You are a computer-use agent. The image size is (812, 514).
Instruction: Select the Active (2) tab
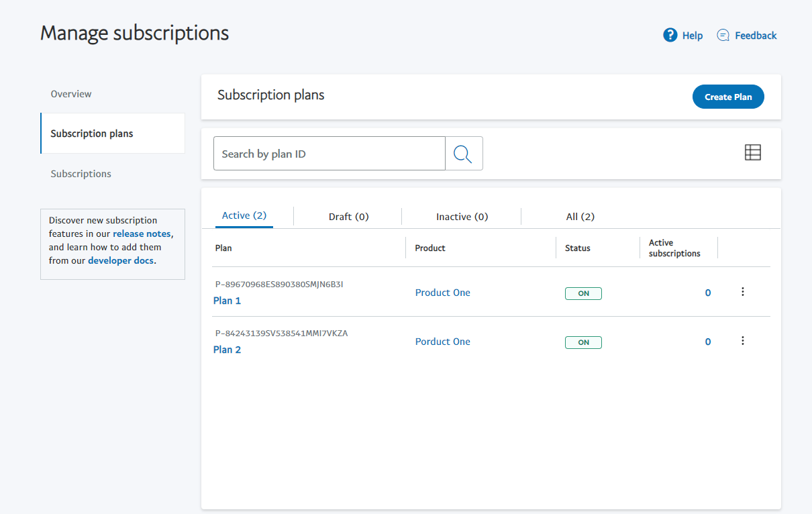click(244, 215)
